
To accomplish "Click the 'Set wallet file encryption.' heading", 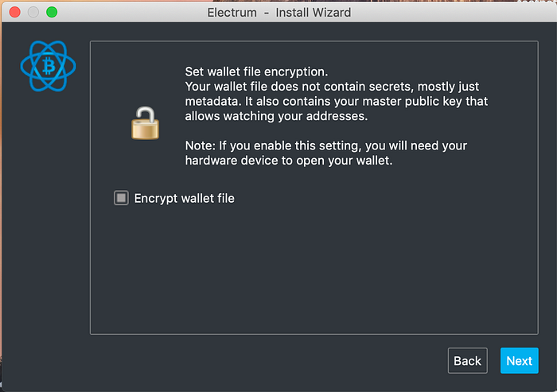I will [256, 72].
